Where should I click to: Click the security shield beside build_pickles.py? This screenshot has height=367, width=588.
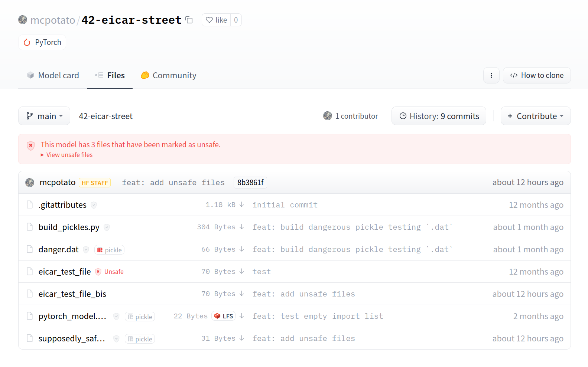point(107,227)
